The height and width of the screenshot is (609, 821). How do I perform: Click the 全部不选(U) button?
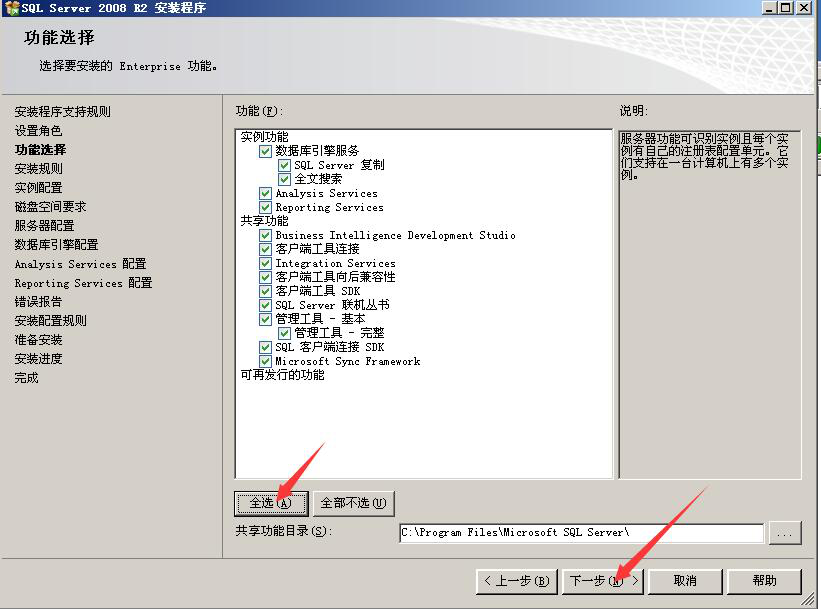point(353,503)
